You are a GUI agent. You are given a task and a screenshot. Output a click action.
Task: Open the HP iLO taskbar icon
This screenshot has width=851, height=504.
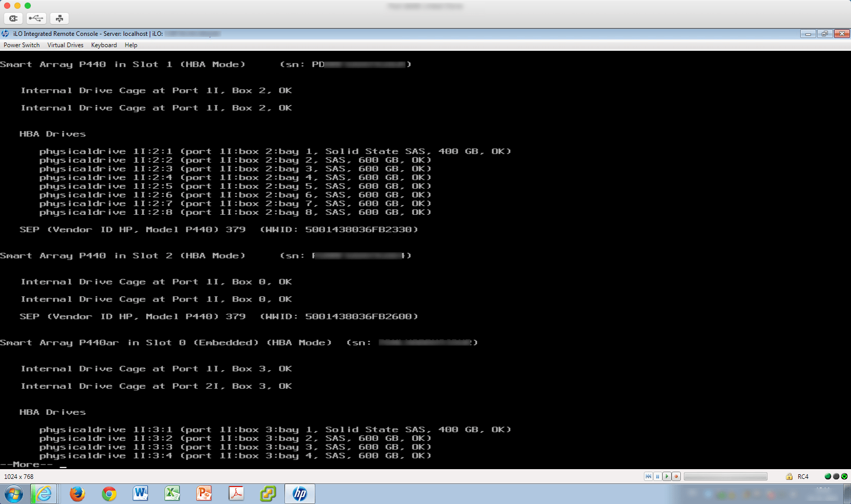point(300,494)
